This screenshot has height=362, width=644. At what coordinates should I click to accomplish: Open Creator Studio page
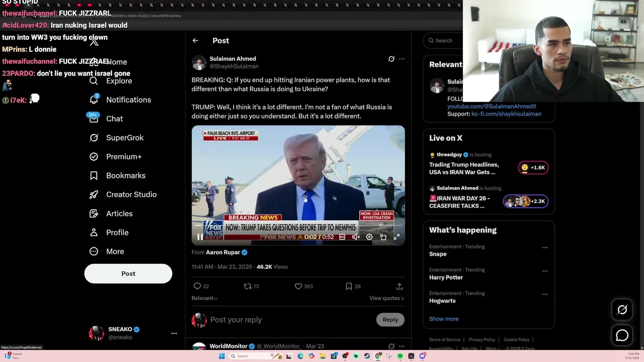pos(131,195)
